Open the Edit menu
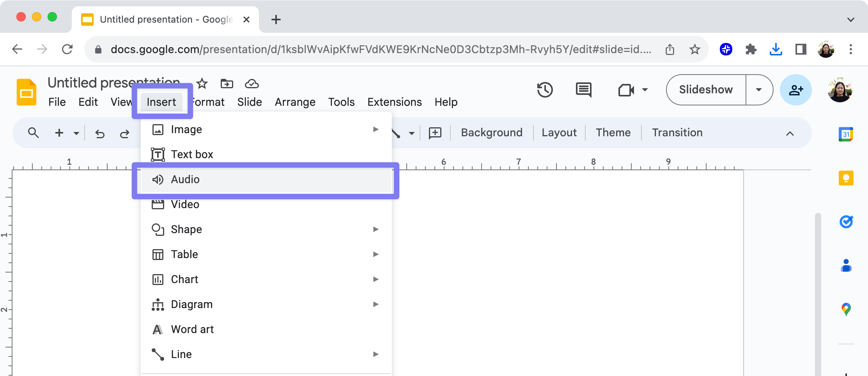This screenshot has width=868, height=376. (88, 102)
